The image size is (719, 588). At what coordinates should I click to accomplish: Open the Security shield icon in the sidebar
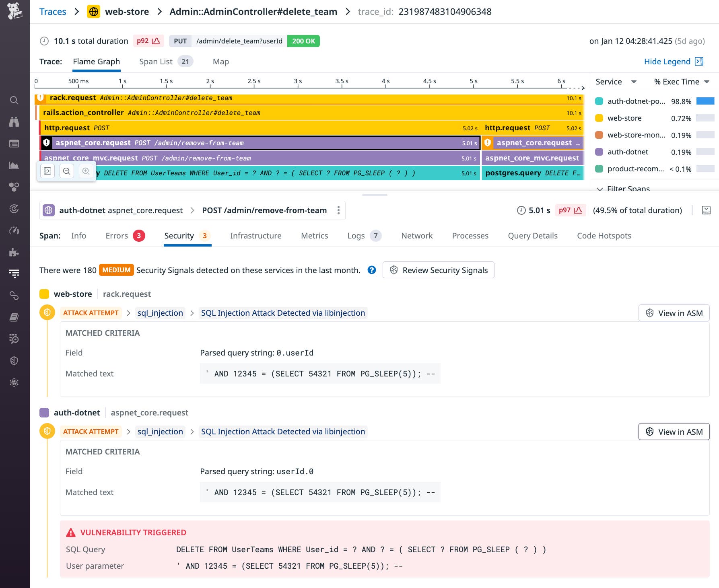[x=14, y=360]
